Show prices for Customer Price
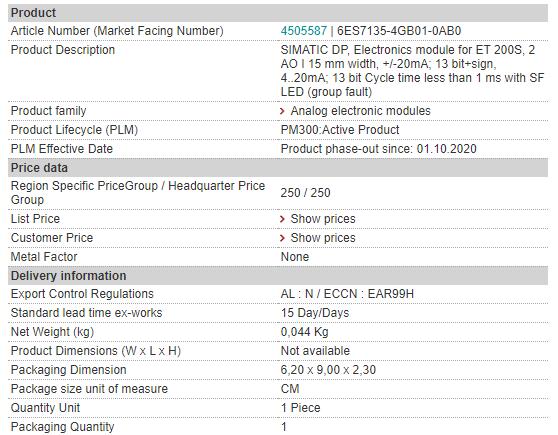Screen dimensions: 558x435 323,238
